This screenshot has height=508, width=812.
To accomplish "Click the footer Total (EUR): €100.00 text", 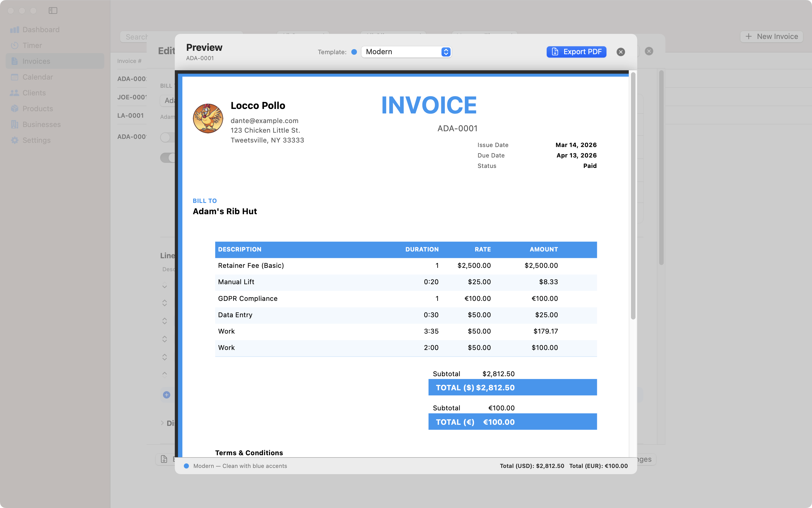I will click(598, 466).
